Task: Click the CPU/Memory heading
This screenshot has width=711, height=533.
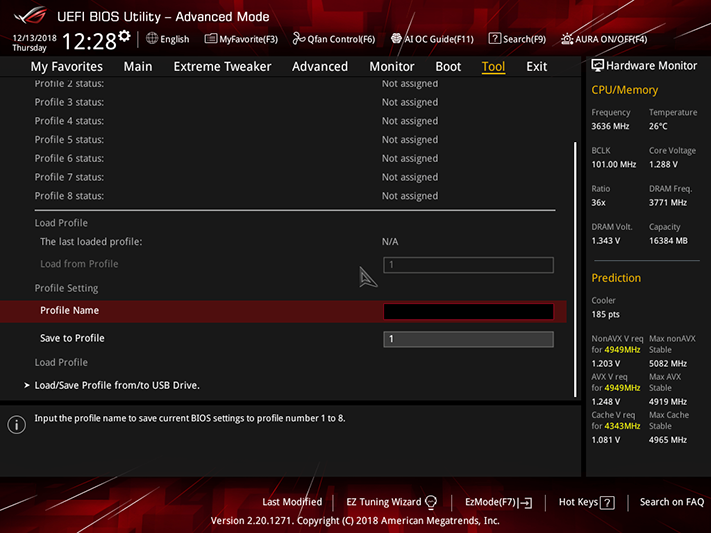Action: tap(624, 90)
